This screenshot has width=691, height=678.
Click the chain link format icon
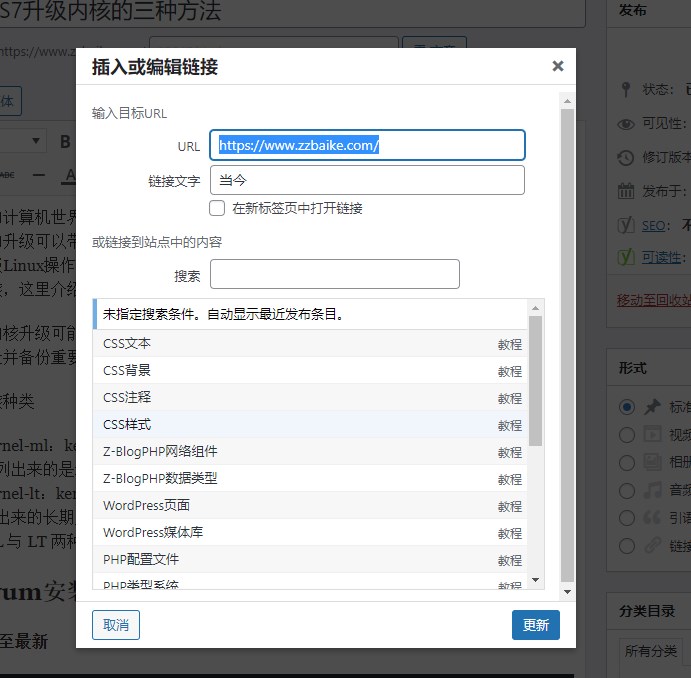tap(652, 545)
